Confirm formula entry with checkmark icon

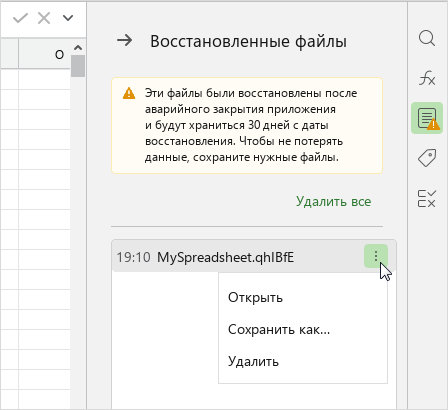(x=20, y=18)
